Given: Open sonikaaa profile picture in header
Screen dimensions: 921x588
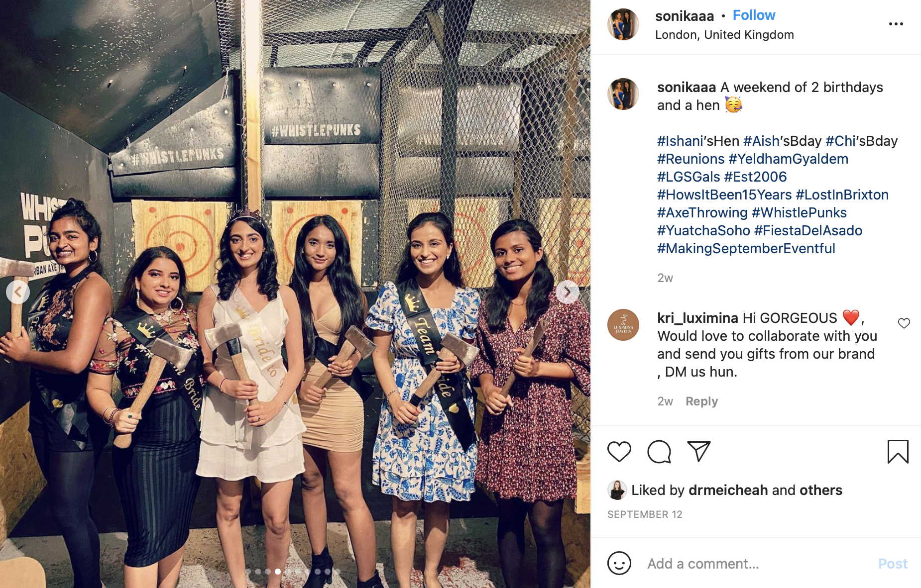Looking at the screenshot, I should [623, 24].
